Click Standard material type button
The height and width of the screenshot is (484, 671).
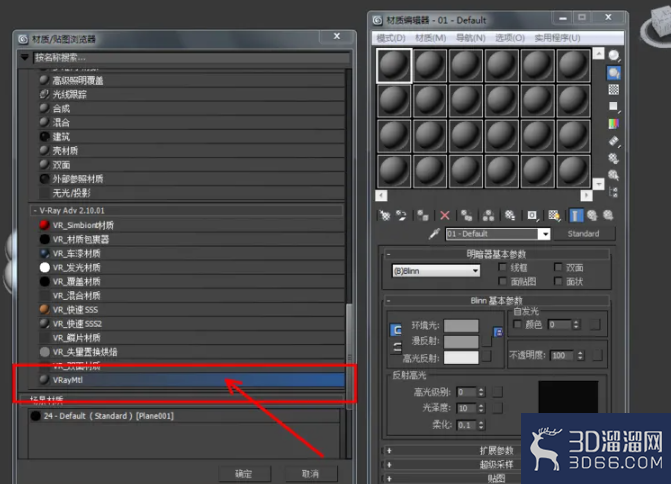tap(584, 234)
